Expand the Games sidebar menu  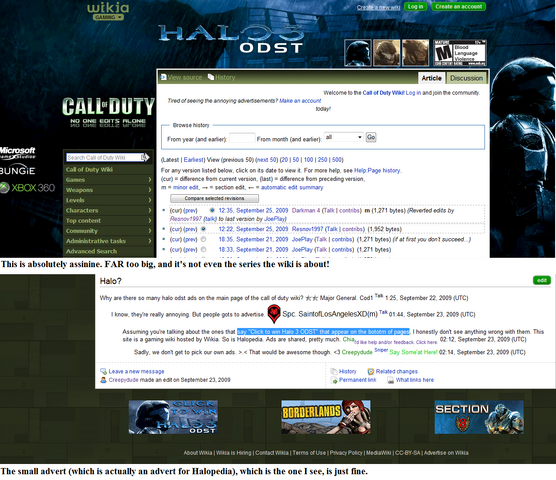(x=109, y=180)
